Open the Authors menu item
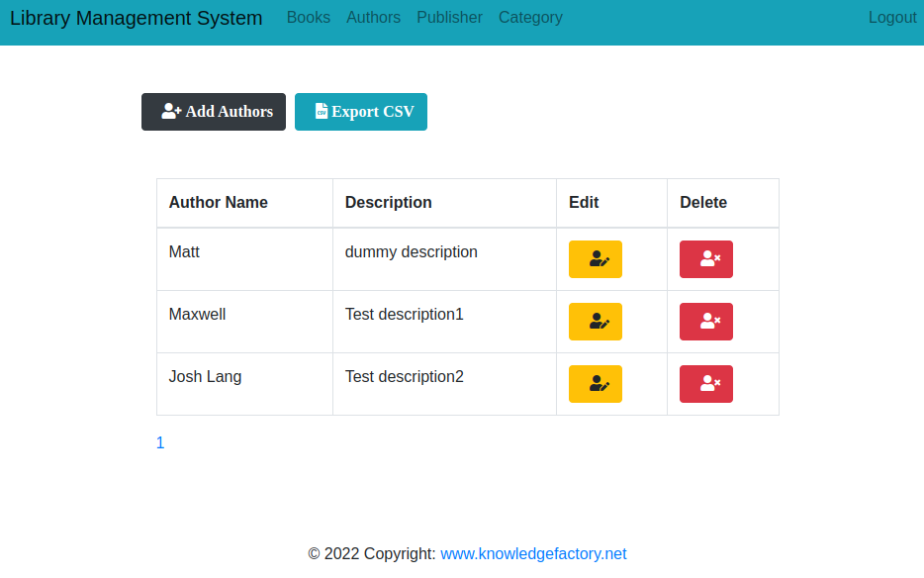Screen dimensions: 924x578 374,18
